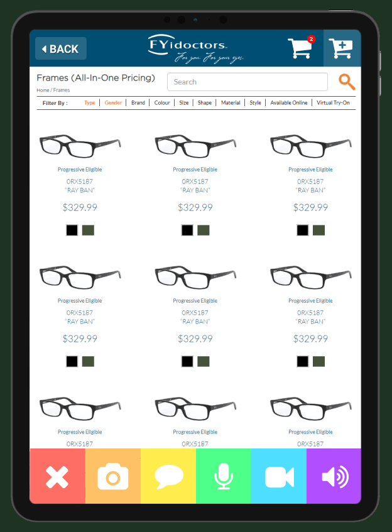
Task: Click the FYidoctors logo
Action: [x=195, y=48]
